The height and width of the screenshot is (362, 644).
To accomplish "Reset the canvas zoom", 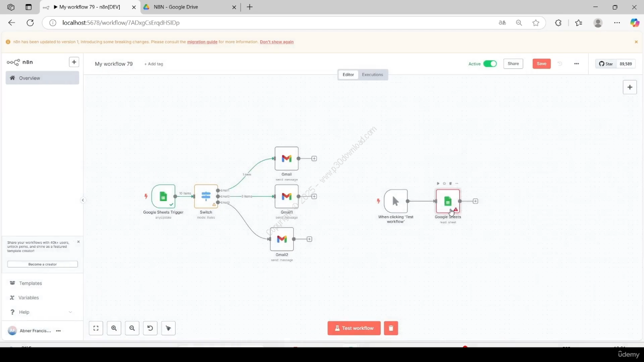I will 150,328.
